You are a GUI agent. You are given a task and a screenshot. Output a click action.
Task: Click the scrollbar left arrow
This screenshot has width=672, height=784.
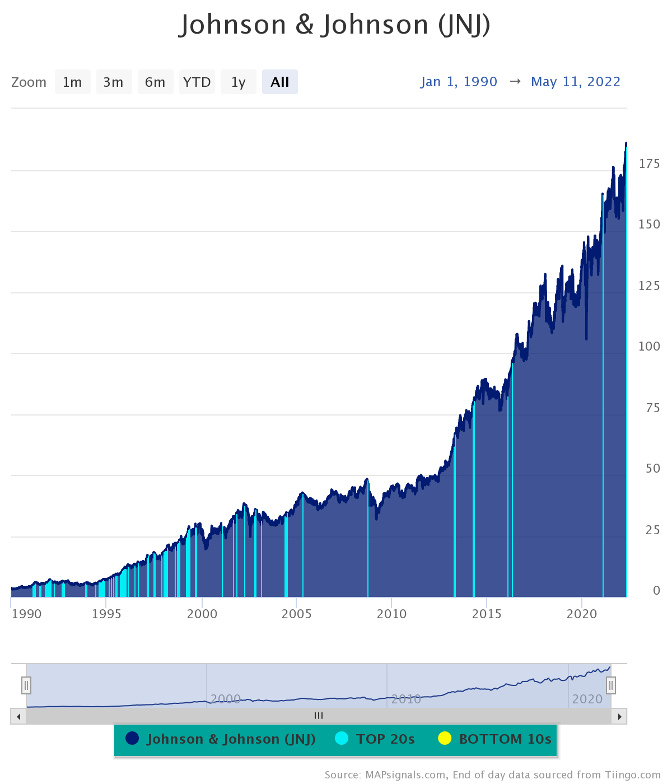(18, 716)
